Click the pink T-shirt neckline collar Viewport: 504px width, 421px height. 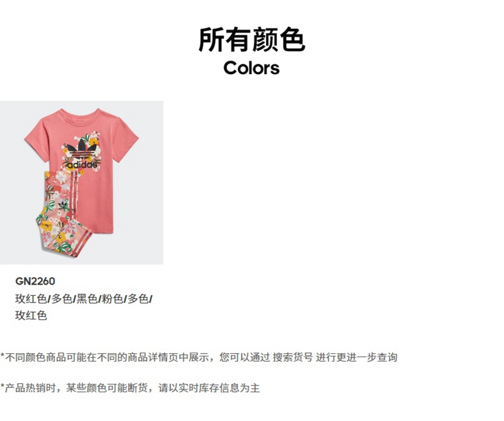click(81, 114)
